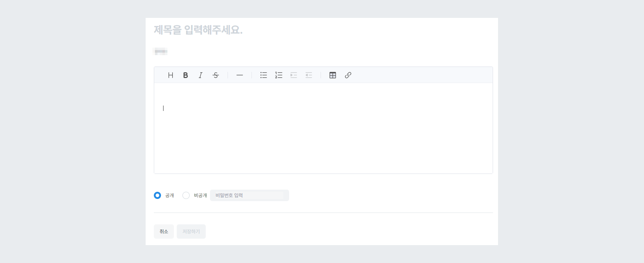
Task: Create a bulleted list
Action: click(263, 75)
